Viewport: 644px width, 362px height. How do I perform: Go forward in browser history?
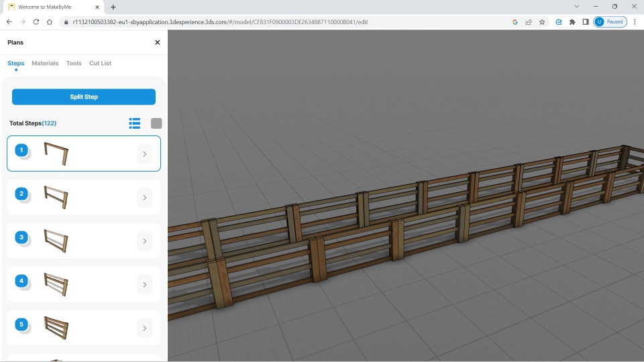23,21
